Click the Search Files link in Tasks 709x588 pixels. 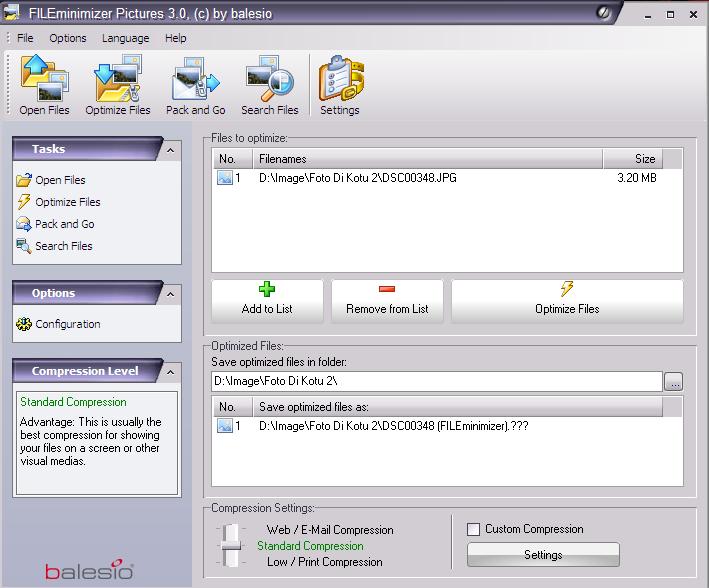[x=64, y=246]
